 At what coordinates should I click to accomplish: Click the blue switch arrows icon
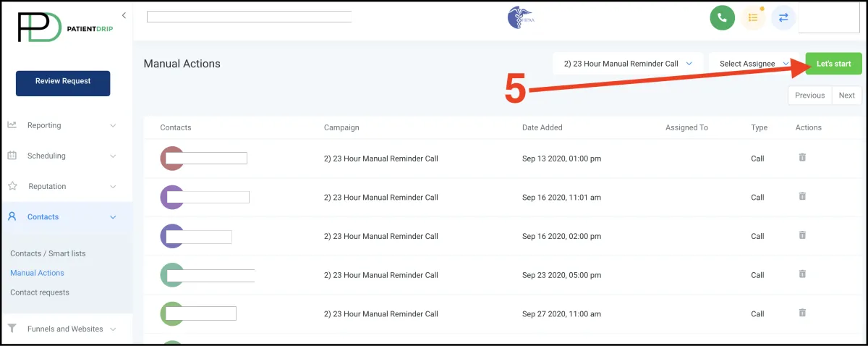coord(783,17)
